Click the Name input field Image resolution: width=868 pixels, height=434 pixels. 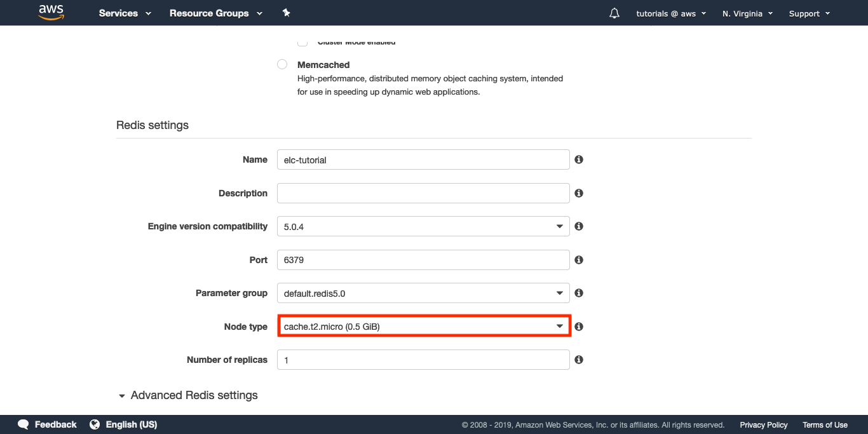click(x=423, y=159)
